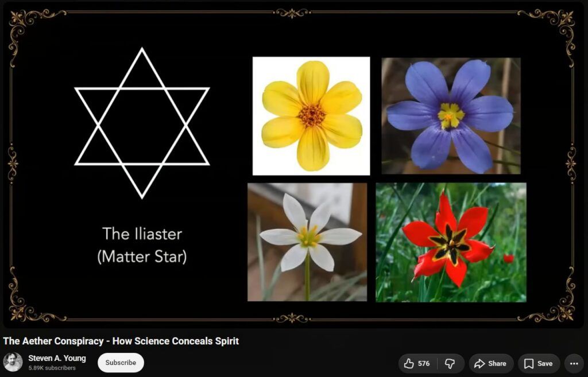588x377 pixels.
Task: Click the Matter Star caption text
Action: coord(142,256)
